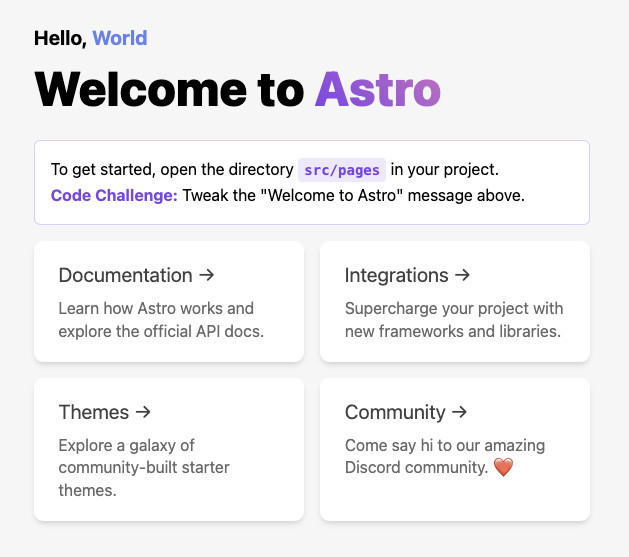Click 'Learn how Astro works and' text
This screenshot has width=629, height=557.
point(156,308)
